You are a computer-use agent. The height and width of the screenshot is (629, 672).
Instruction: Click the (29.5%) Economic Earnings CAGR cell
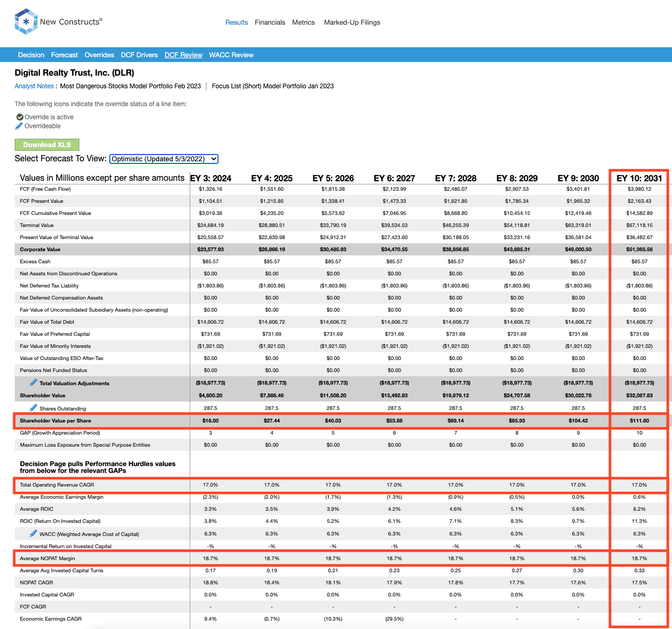click(x=395, y=619)
